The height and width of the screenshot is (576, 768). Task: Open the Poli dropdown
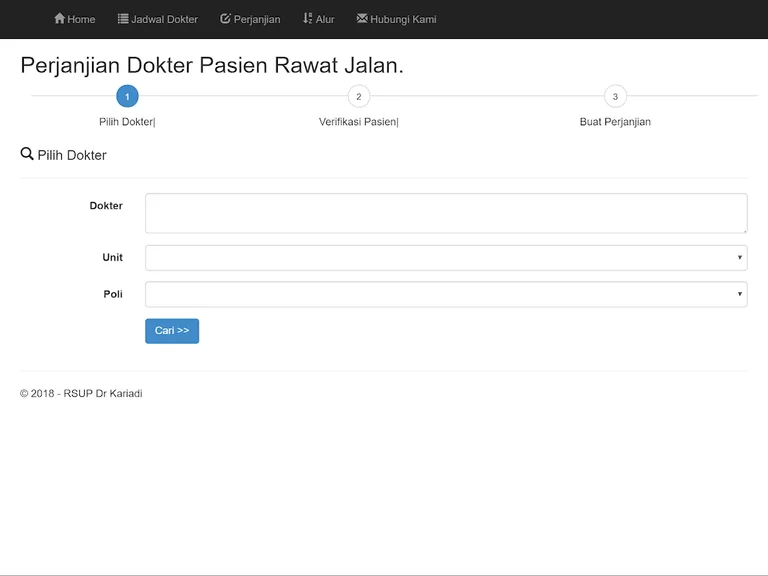(446, 294)
